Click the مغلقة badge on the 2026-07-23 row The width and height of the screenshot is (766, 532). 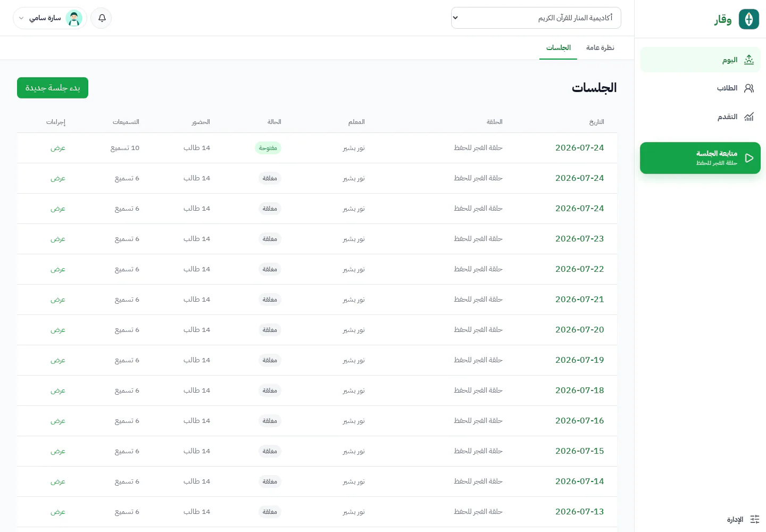[x=270, y=239]
